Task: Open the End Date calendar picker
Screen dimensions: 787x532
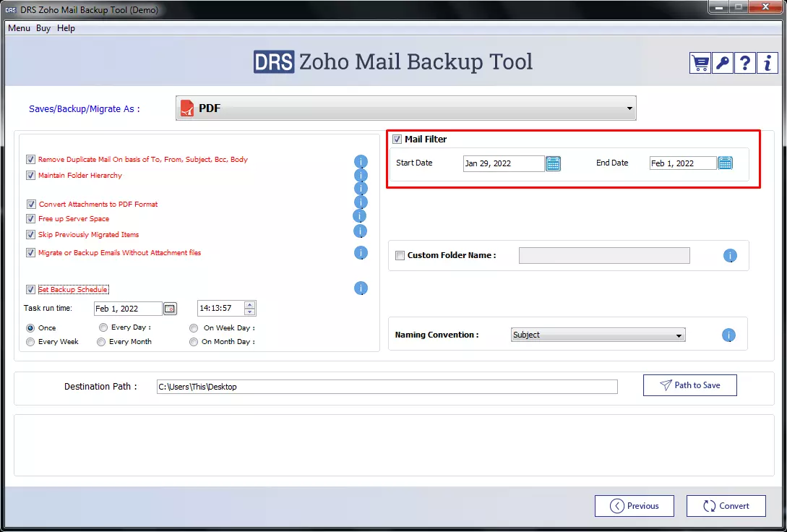Action: click(726, 163)
